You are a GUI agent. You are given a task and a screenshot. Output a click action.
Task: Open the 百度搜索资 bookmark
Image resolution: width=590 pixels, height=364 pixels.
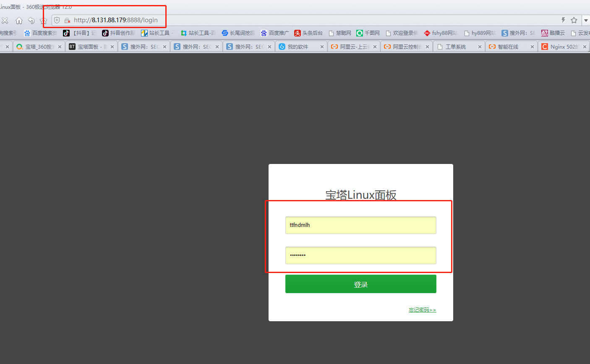pos(41,33)
